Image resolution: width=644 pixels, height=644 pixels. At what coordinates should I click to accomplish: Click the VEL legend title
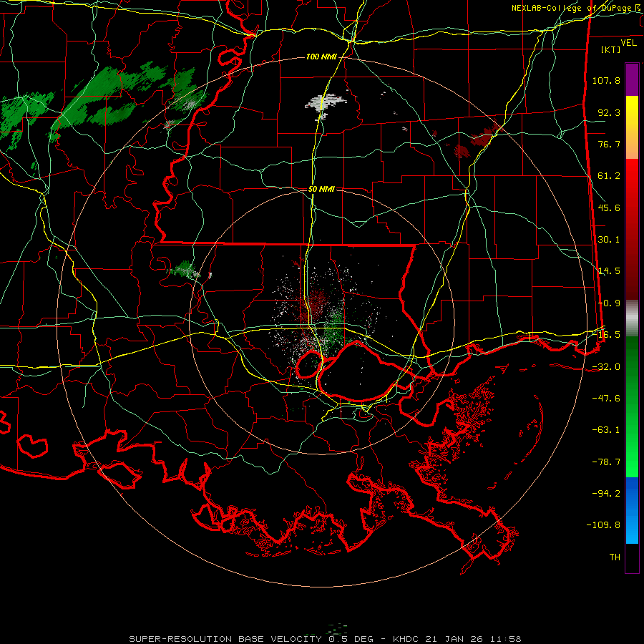[628, 43]
